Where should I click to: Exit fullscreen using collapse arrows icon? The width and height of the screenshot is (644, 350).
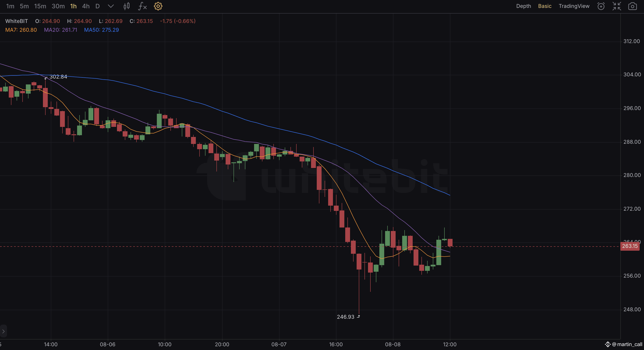pyautogui.click(x=617, y=6)
